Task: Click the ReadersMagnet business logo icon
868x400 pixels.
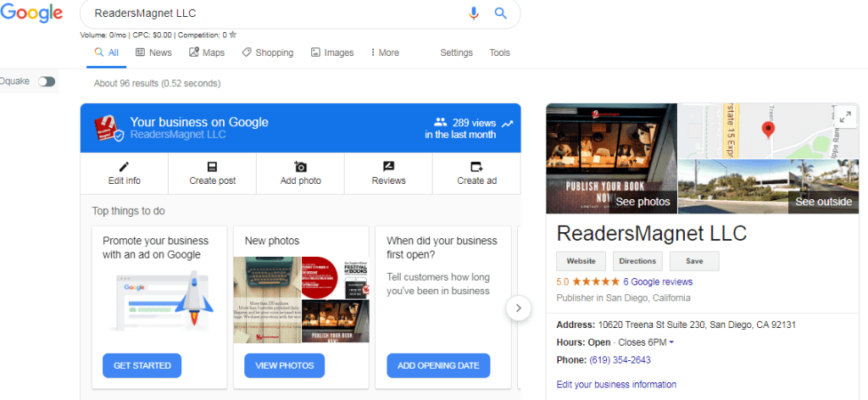Action: click(108, 128)
